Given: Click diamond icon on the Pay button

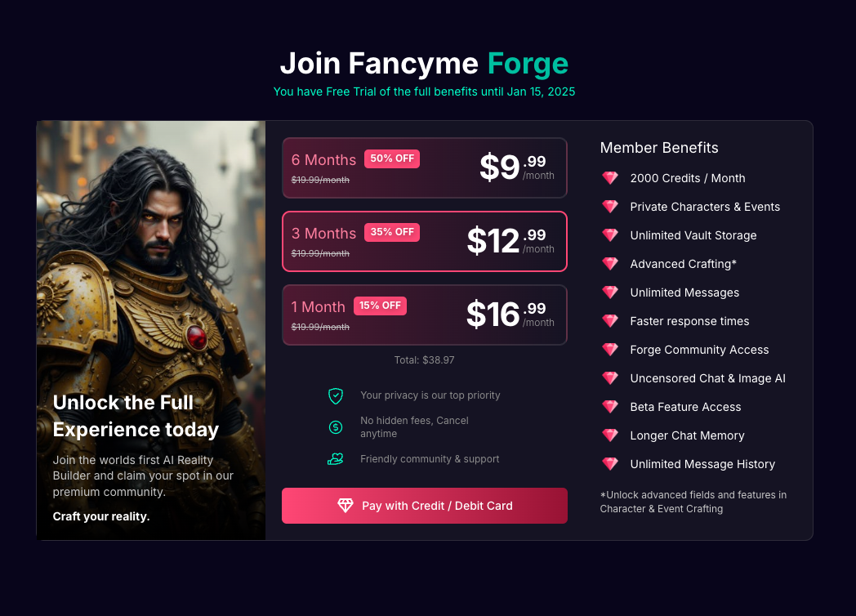Looking at the screenshot, I should 346,506.
